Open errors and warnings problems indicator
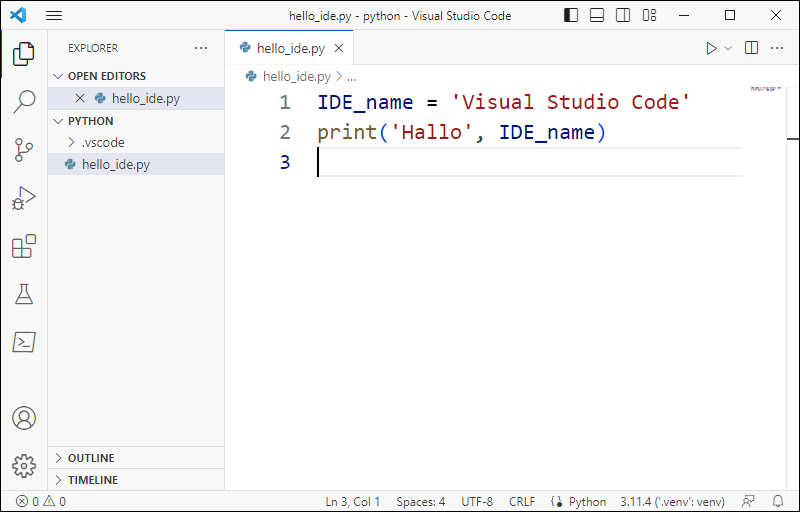The height and width of the screenshot is (512, 800). click(41, 502)
